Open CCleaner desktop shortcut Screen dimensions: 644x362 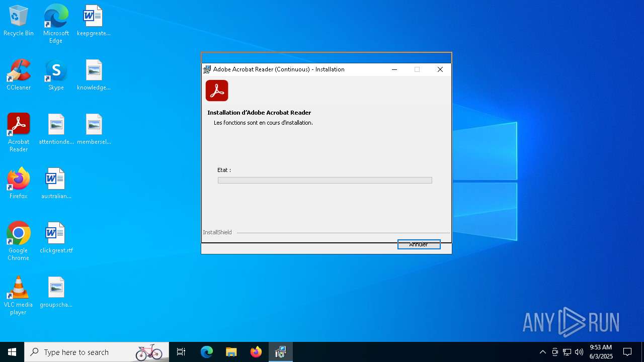click(19, 75)
